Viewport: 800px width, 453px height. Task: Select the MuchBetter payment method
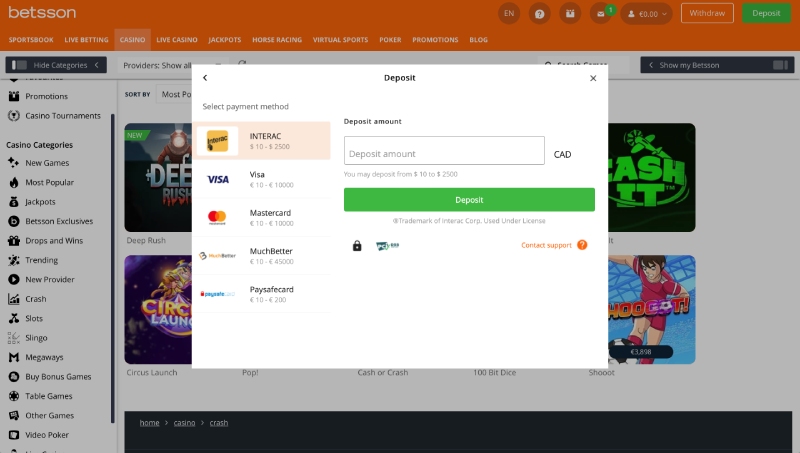261,256
